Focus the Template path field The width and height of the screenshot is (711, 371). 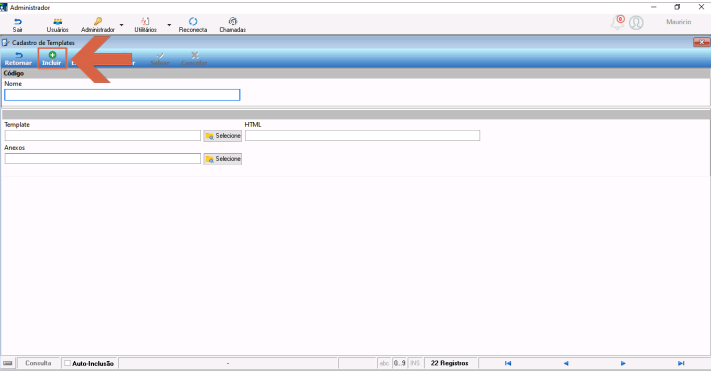(102, 136)
